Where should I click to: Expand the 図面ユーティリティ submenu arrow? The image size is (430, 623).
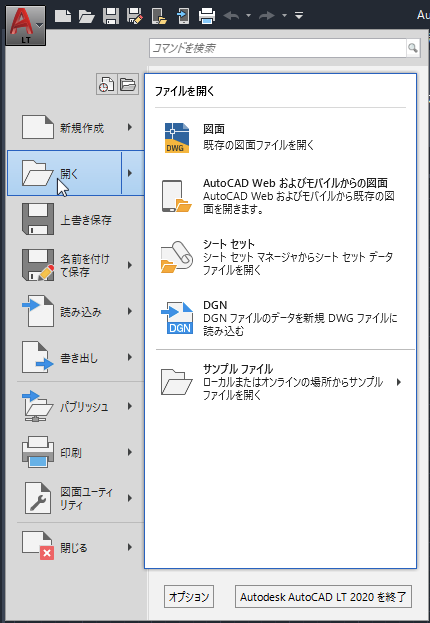click(x=130, y=498)
